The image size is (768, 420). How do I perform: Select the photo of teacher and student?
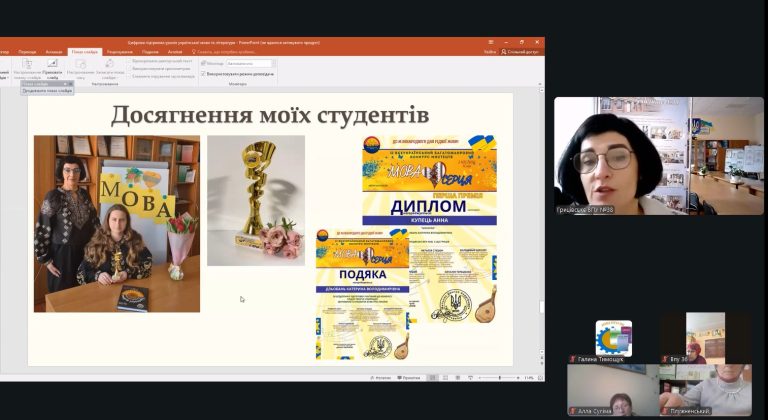[117, 223]
